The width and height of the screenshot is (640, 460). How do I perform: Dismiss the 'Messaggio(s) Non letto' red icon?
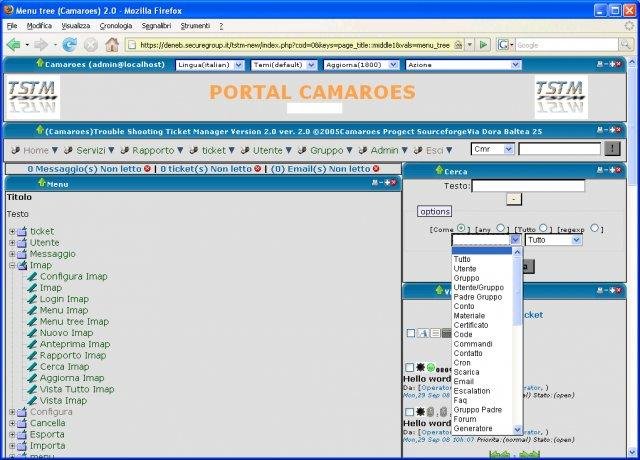pos(147,169)
